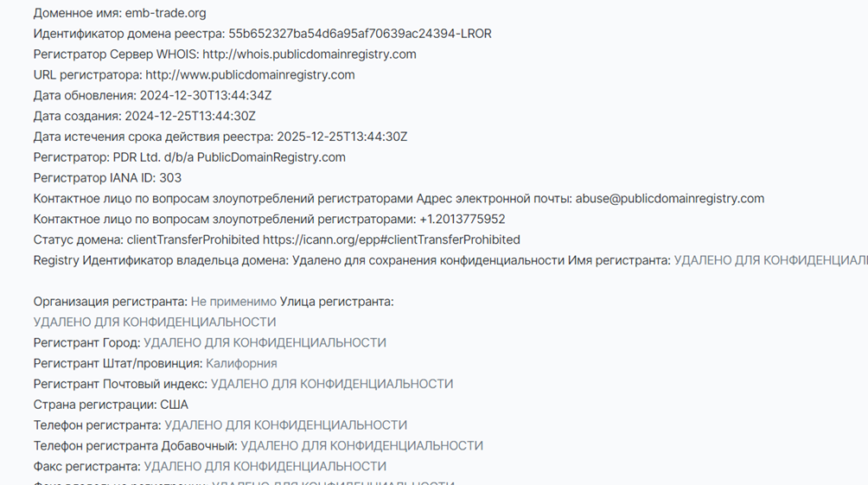Click the update date 2024-12-30T13:44:34Z
Screen dimensions: 868x485
(x=206, y=96)
